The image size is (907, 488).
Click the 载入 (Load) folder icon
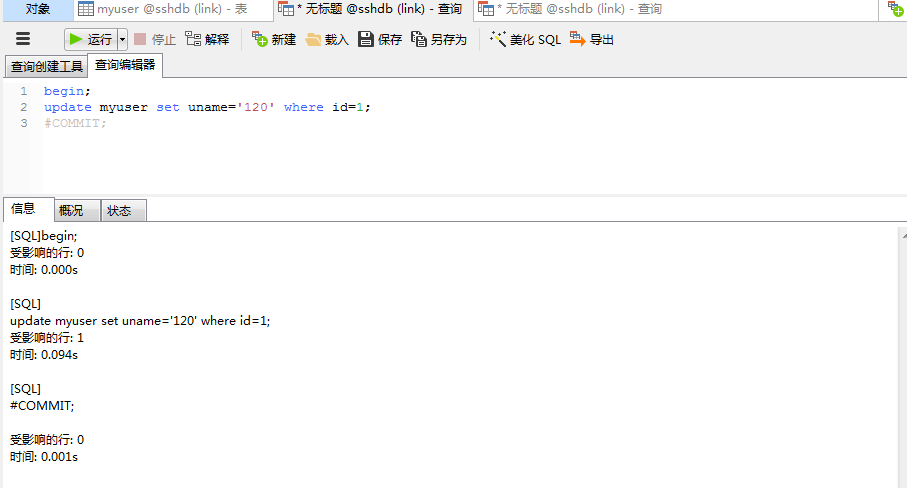coord(327,40)
